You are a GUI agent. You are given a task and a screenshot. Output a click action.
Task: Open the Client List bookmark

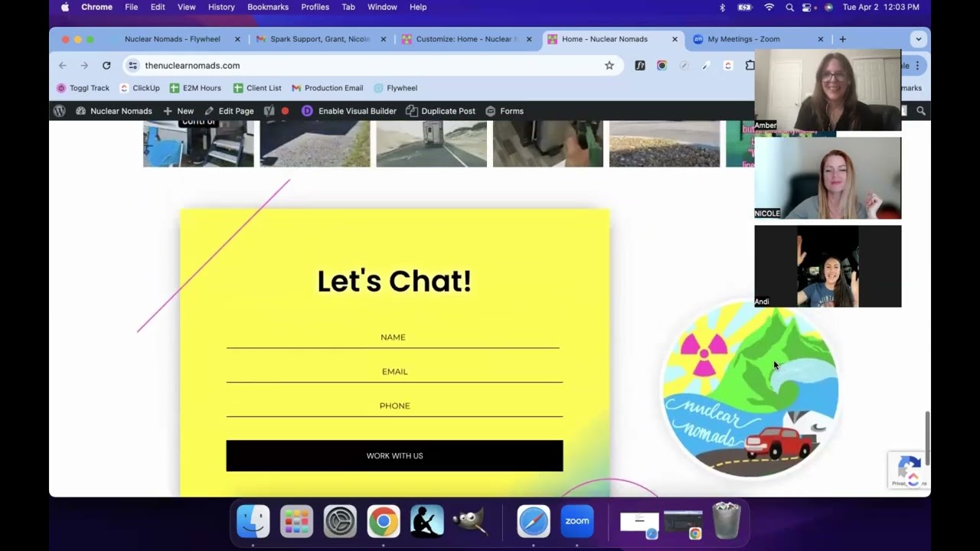click(x=257, y=88)
